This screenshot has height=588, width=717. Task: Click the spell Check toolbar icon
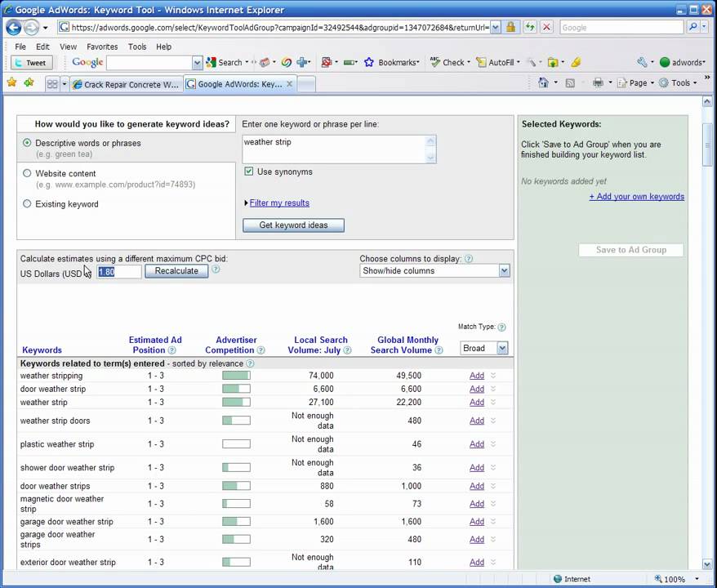pos(435,62)
